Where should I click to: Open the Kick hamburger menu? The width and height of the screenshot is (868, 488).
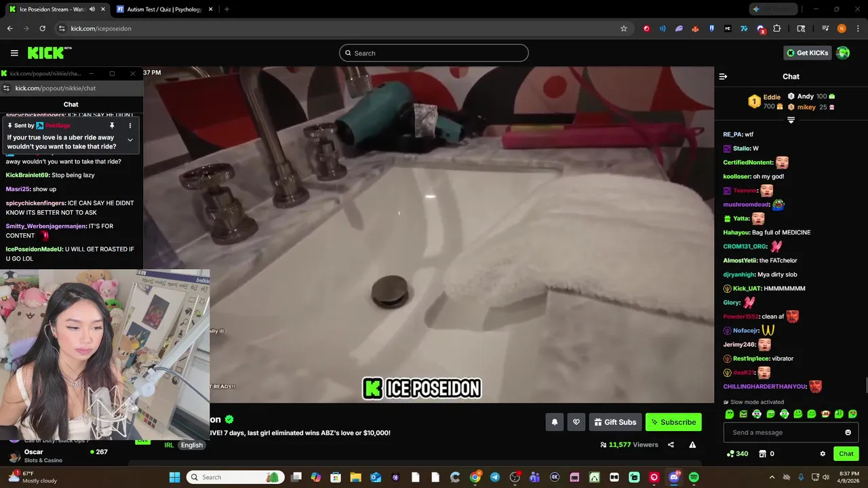(x=14, y=53)
